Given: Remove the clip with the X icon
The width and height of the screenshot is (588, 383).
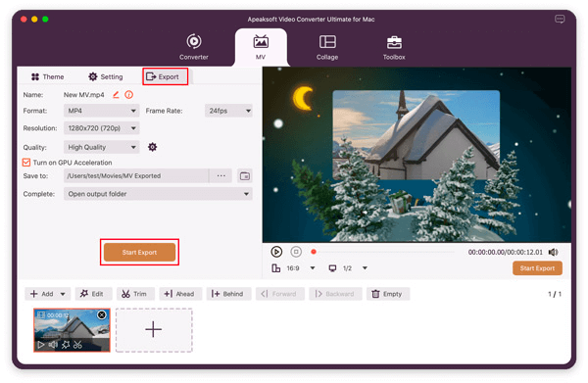Looking at the screenshot, I should pos(102,314).
